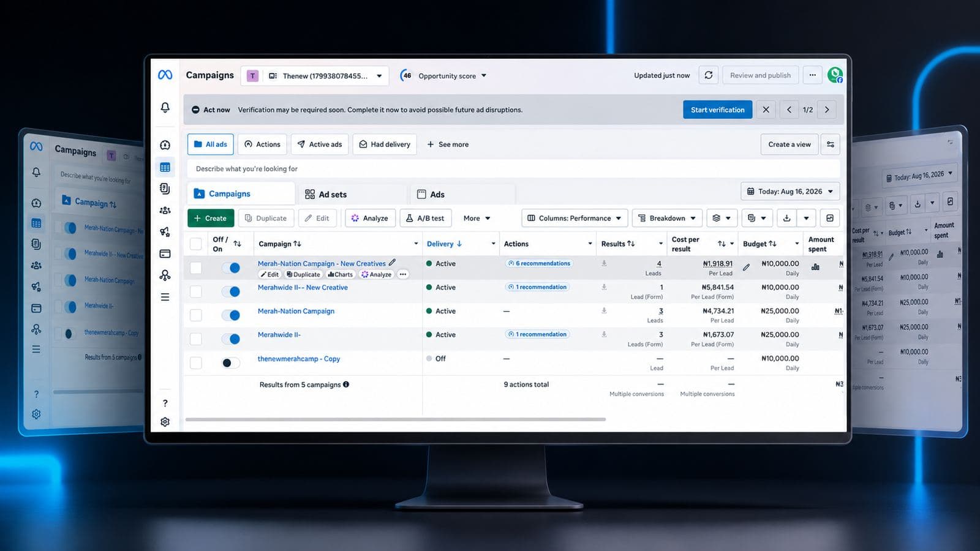The height and width of the screenshot is (551, 980).
Task: Click Create a view button
Action: (790, 144)
